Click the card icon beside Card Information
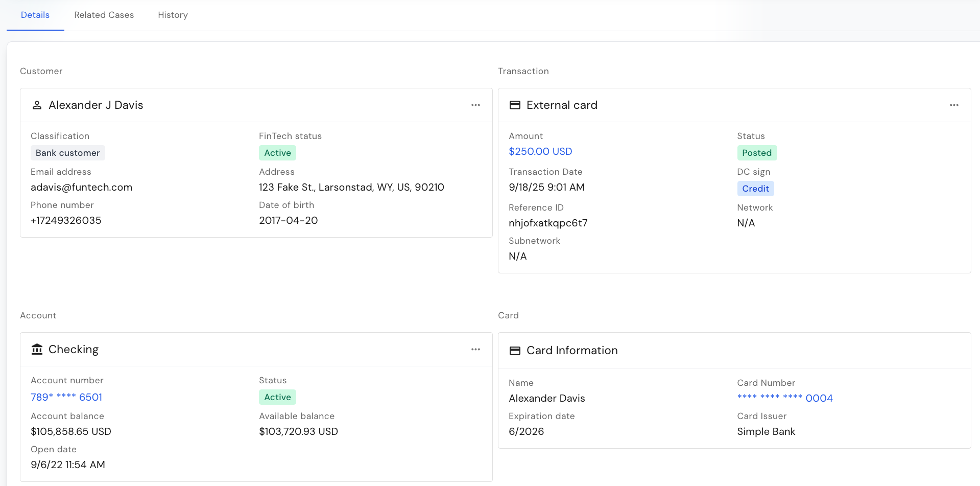Image resolution: width=980 pixels, height=486 pixels. click(x=515, y=351)
